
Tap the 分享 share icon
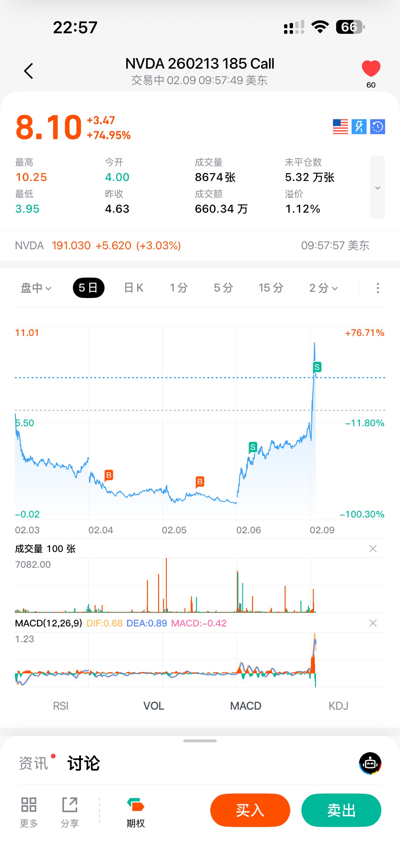pyautogui.click(x=70, y=811)
